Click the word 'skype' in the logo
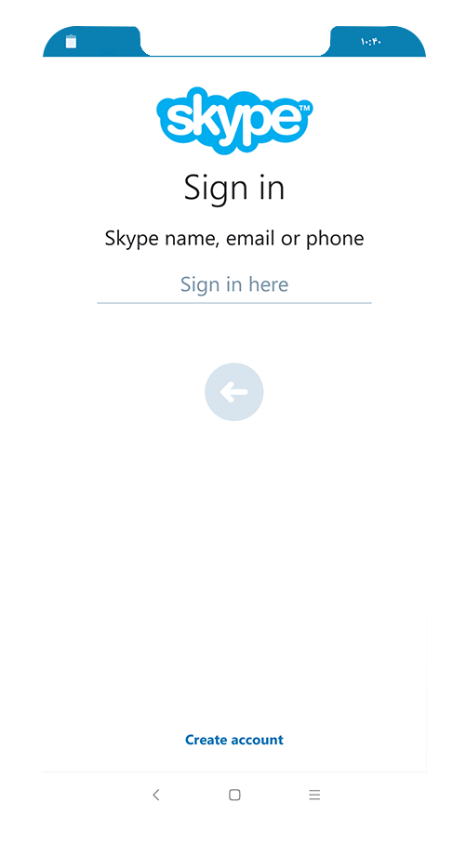Image resolution: width=466 pixels, height=868 pixels. [x=231, y=121]
